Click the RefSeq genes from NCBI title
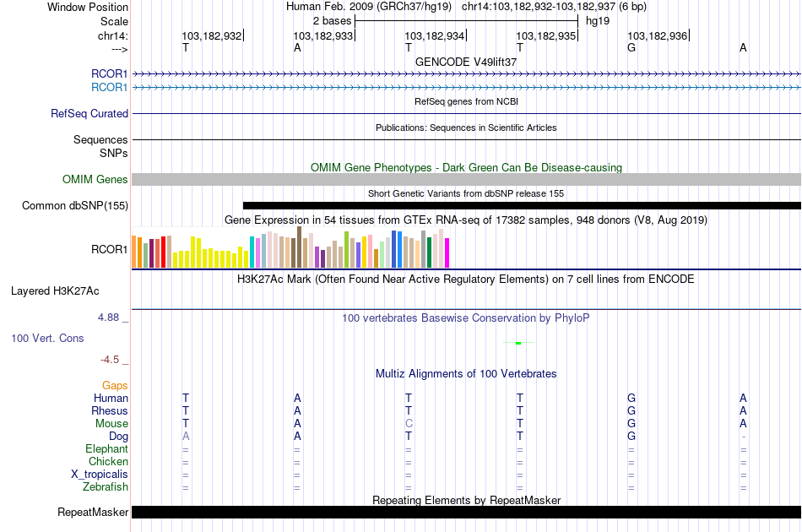Screen dimensions: 802x532 pos(466,101)
